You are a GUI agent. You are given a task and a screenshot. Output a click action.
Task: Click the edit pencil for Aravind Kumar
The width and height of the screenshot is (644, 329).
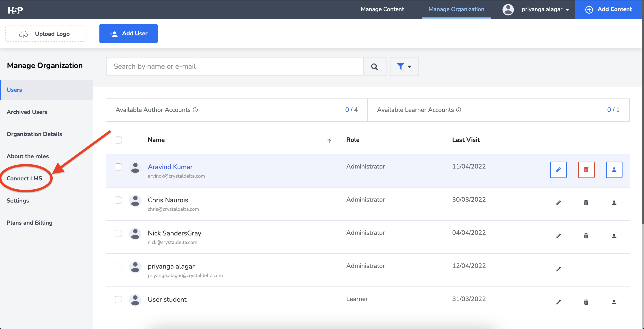[x=558, y=170]
